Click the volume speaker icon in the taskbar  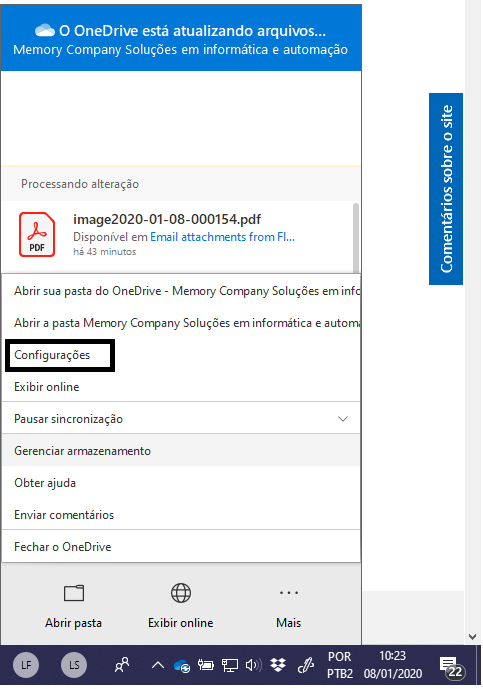coord(254,666)
